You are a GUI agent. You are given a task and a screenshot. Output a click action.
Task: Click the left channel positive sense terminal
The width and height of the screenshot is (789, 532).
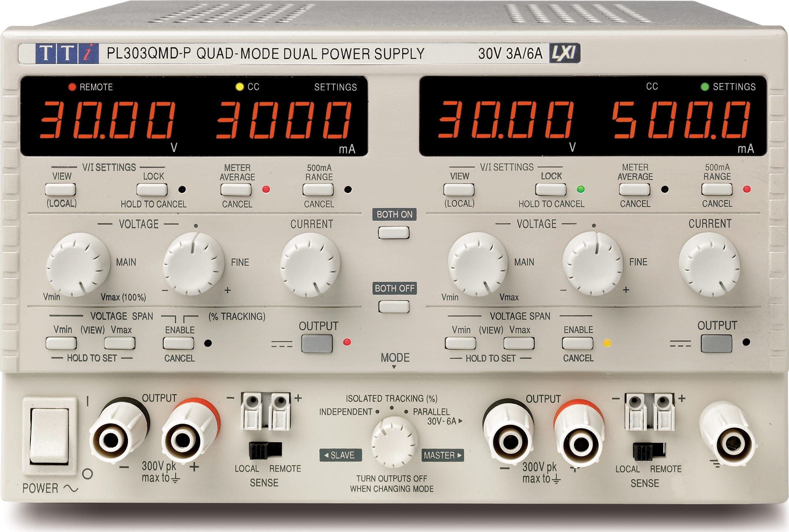[280, 411]
